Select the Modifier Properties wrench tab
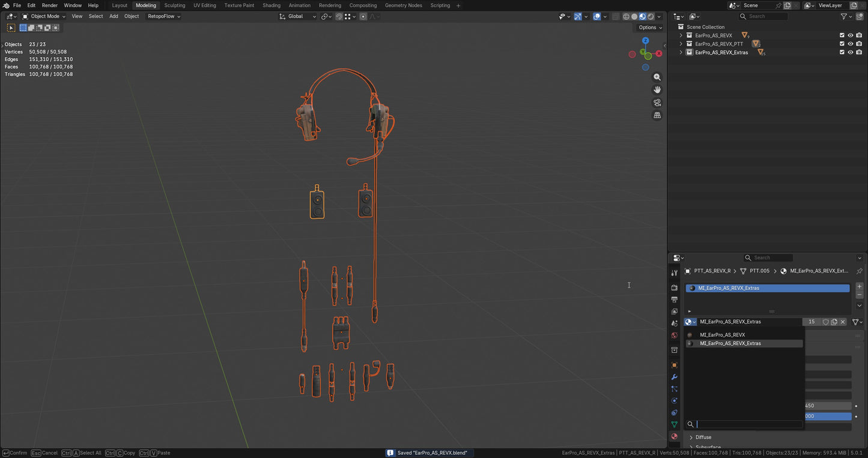 [674, 377]
